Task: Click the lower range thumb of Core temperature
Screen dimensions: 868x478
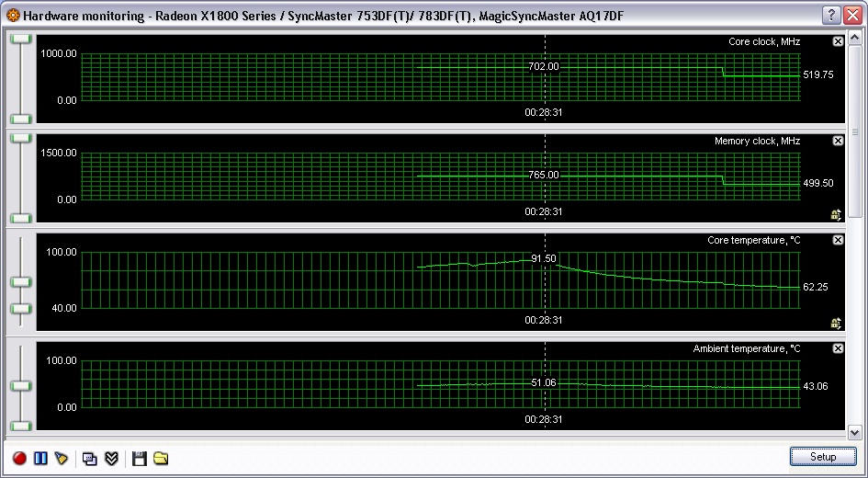Action: (x=22, y=309)
